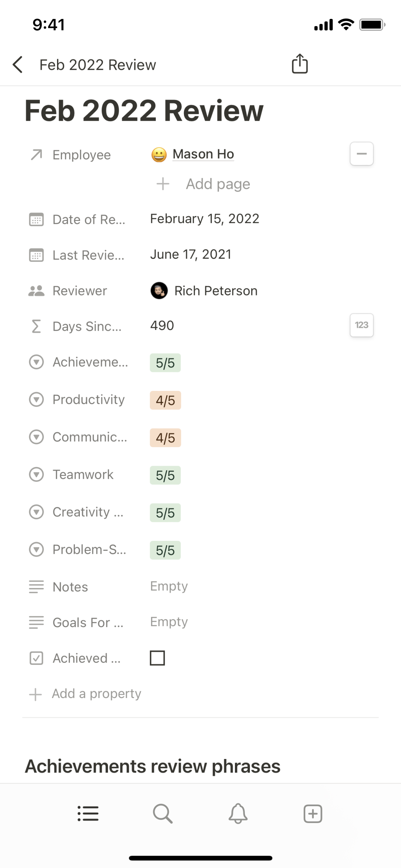Remove Mason Ho with the minus button
401x868 pixels.
coord(361,154)
